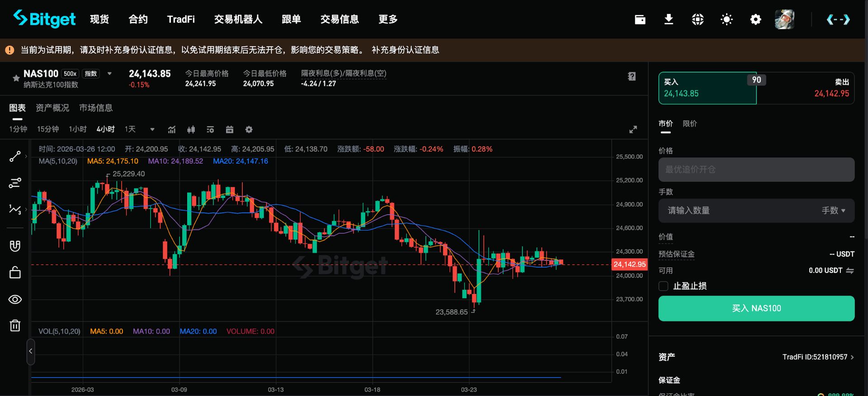The height and width of the screenshot is (396, 868).
Task: Switch to 限价 order type
Action: pos(690,124)
